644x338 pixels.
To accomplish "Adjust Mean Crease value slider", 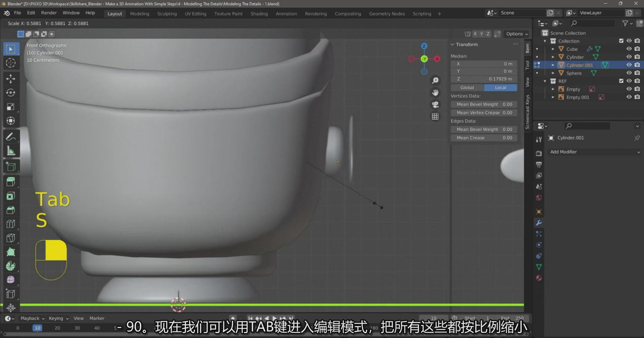I will click(484, 138).
